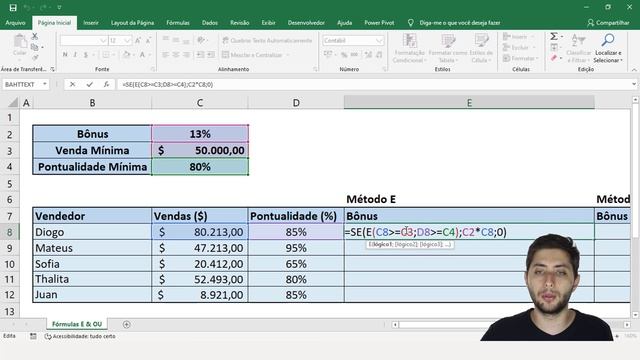This screenshot has width=640, height=360.
Task: Toggle Bold N formatting
Action: coord(65,55)
